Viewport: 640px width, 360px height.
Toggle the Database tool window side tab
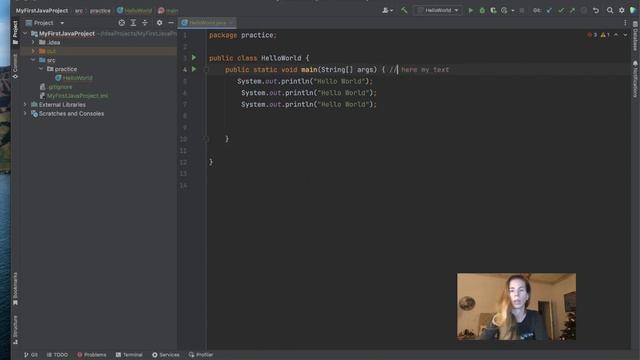point(635,36)
